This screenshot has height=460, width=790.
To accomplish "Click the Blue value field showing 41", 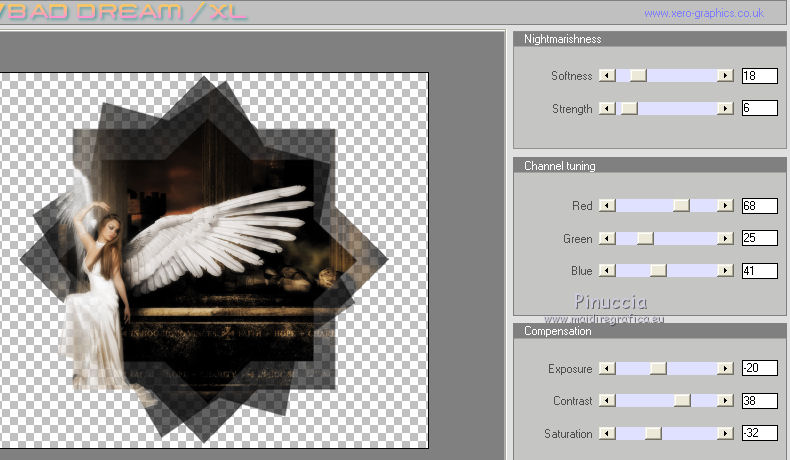I will [x=760, y=271].
